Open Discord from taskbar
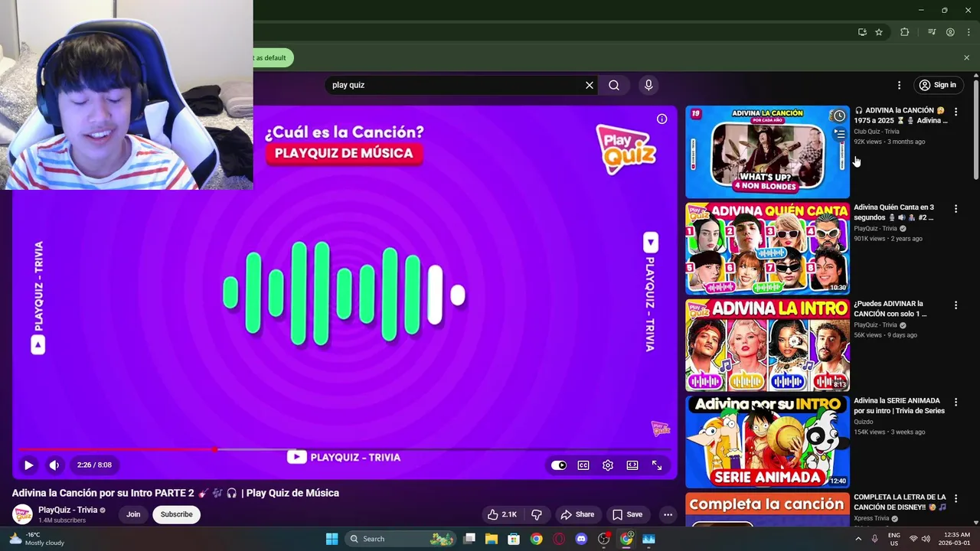Viewport: 980px width, 551px height. click(581, 539)
